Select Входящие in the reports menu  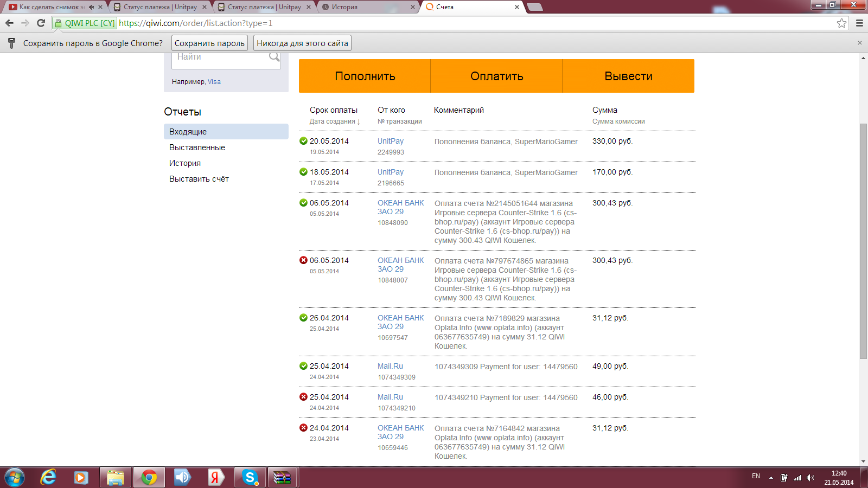click(226, 132)
